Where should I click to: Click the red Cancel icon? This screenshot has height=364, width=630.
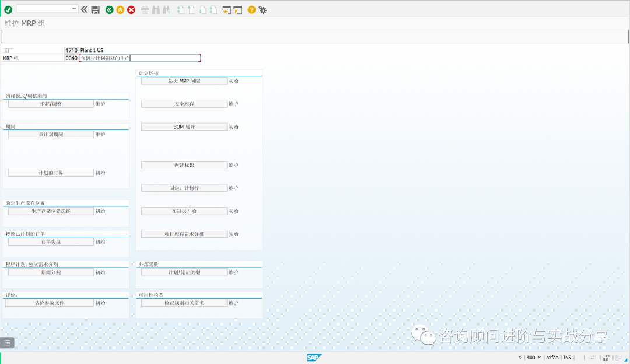(130, 9)
